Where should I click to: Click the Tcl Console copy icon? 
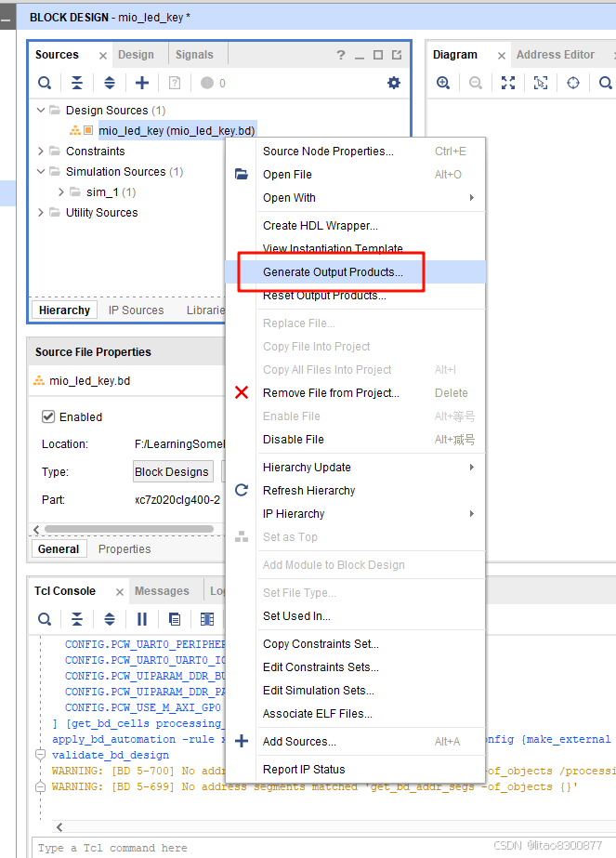[x=175, y=619]
